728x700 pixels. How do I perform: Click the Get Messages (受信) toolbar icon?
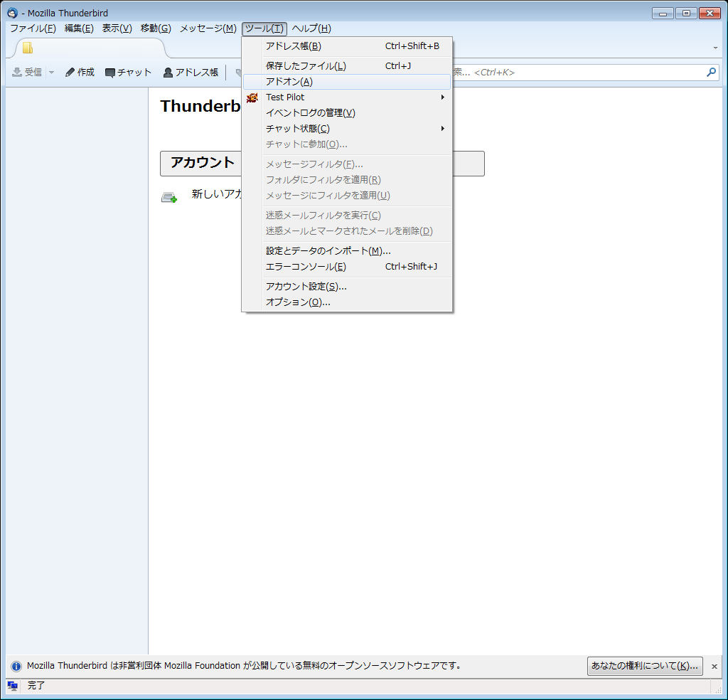(x=17, y=73)
